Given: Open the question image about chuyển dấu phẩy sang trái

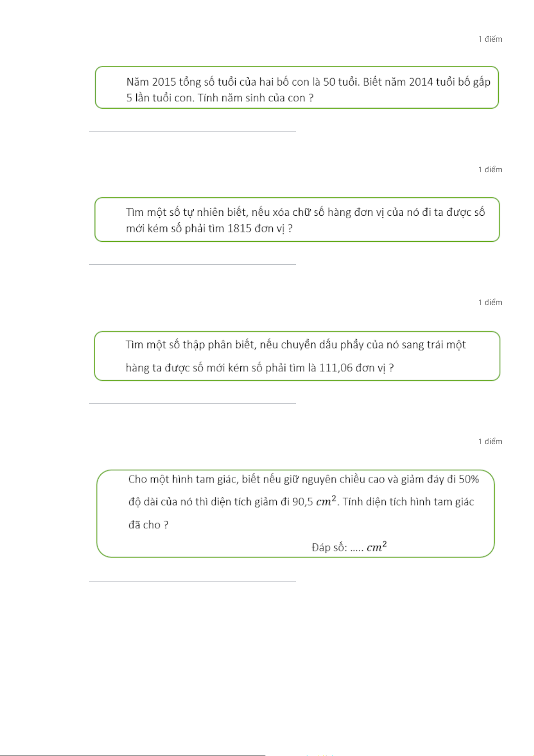Looking at the screenshot, I should pos(297,356).
